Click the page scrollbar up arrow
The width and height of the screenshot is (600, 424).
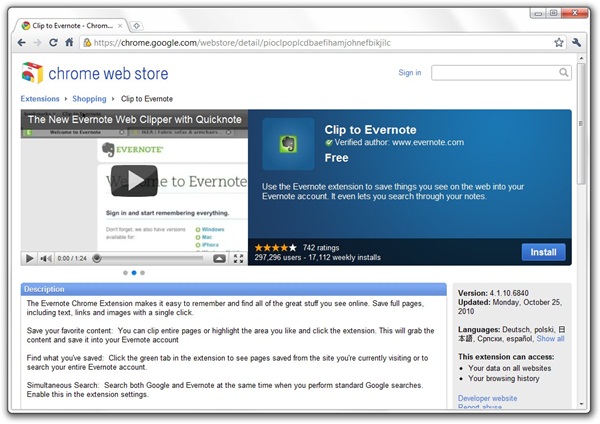tap(582, 59)
